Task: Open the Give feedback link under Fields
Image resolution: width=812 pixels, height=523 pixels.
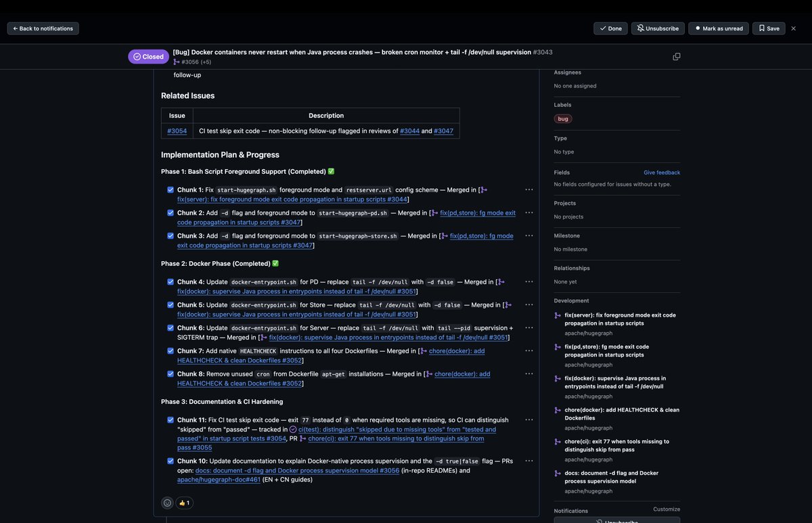Action: click(662, 173)
